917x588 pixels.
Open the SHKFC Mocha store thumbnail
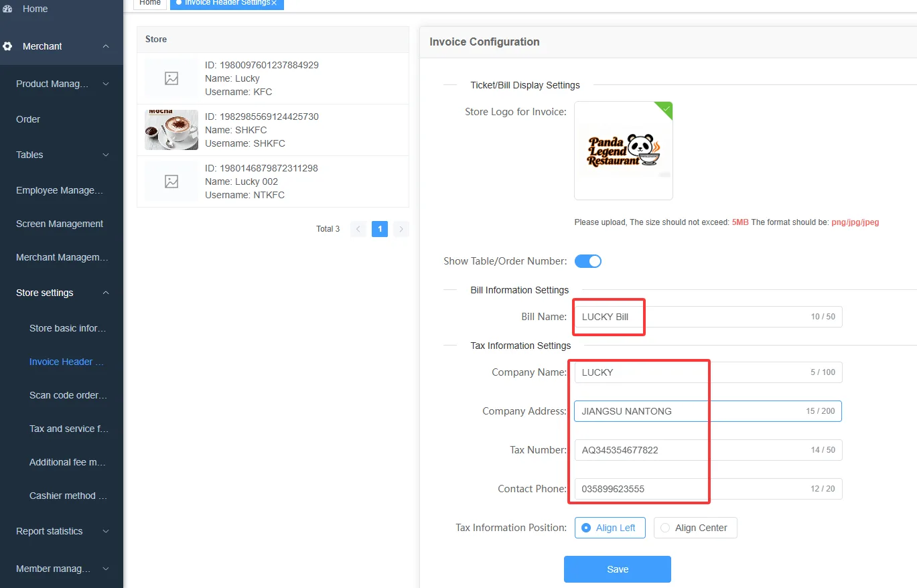(171, 130)
